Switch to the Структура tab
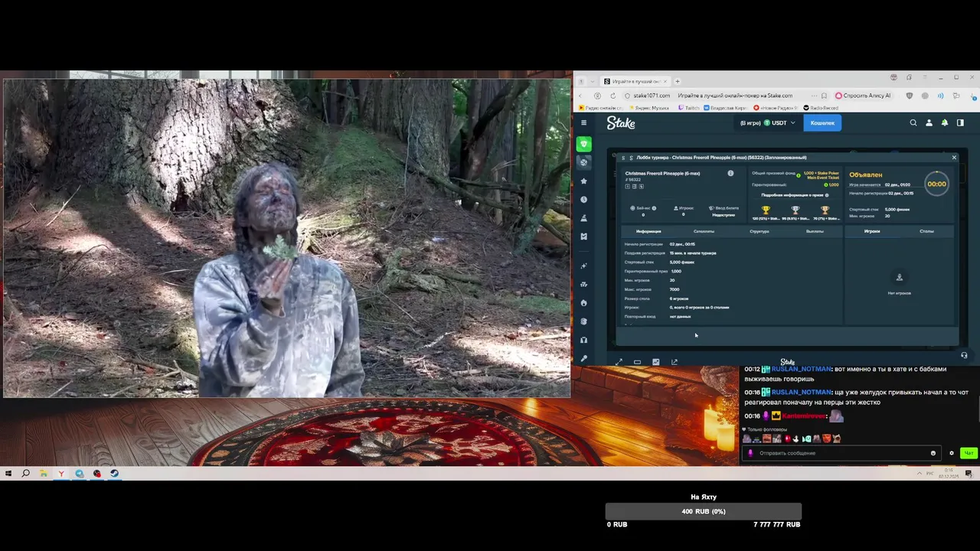The image size is (980, 551). [x=759, y=231]
